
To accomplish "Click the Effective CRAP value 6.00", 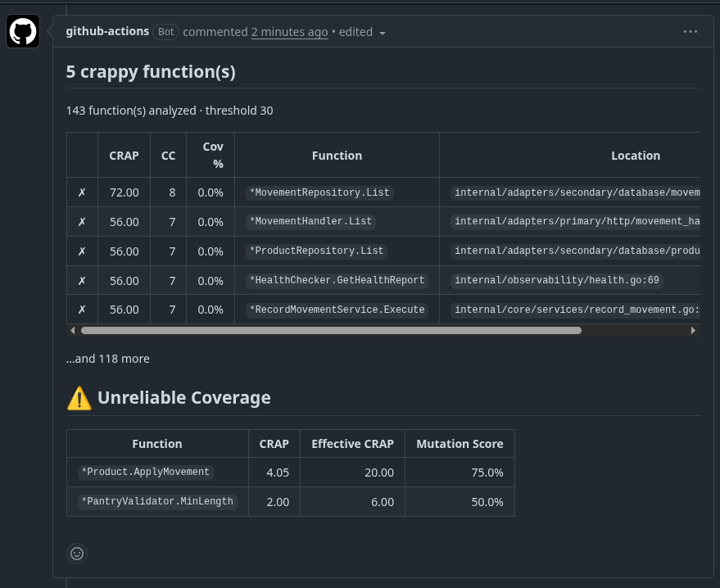I will pos(383,502).
